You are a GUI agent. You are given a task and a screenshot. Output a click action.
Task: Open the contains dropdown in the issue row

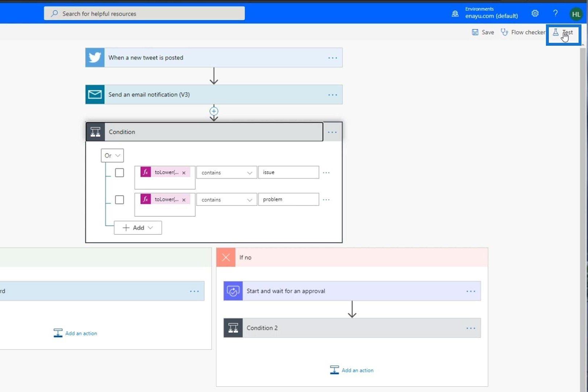(x=227, y=172)
